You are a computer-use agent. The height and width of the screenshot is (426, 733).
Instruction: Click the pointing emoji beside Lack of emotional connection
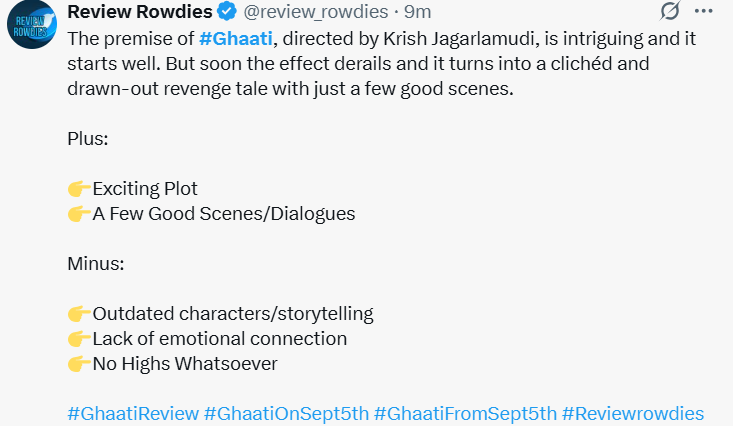[x=79, y=338]
